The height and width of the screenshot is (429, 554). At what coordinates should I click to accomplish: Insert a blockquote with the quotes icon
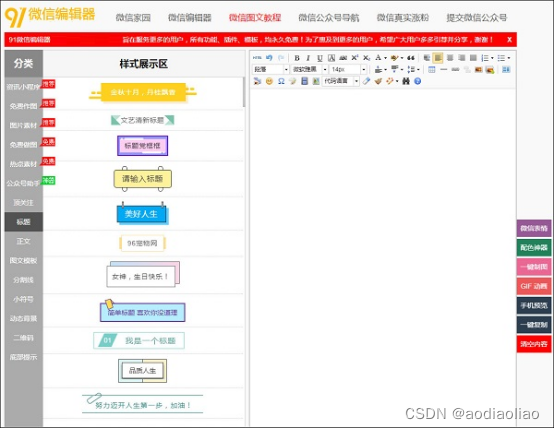point(411,58)
